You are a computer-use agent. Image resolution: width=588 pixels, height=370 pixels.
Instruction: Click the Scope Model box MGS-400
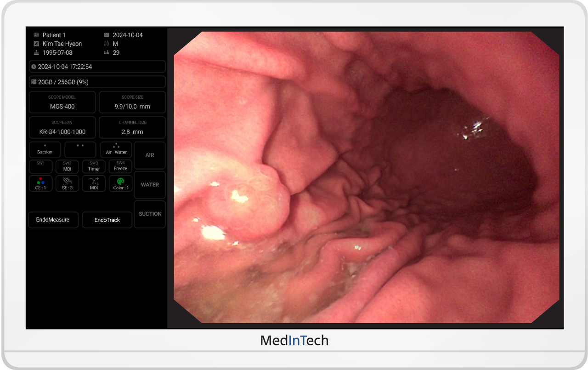pos(62,102)
